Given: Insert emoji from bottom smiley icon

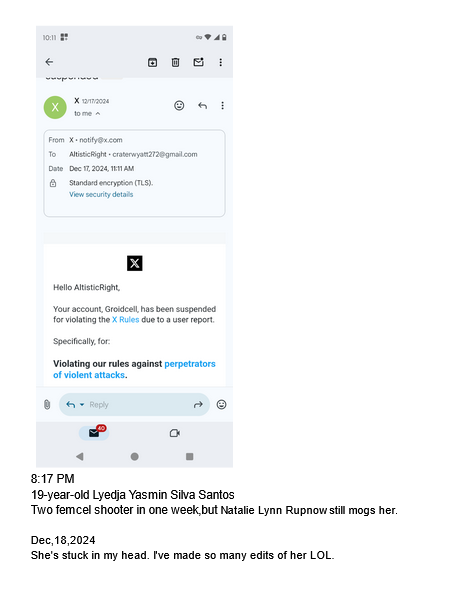Looking at the screenshot, I should 222,404.
